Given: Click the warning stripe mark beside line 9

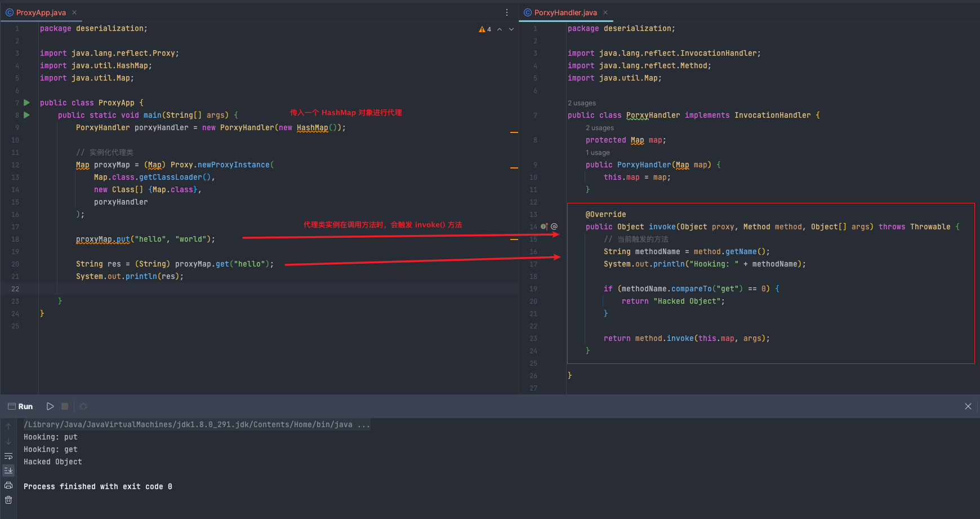Looking at the screenshot, I should click(514, 132).
